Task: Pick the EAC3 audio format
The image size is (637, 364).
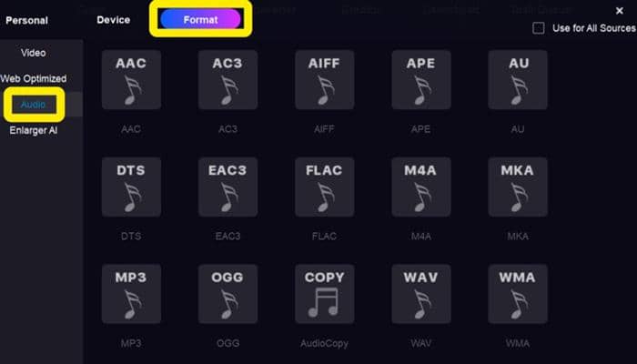Action: (x=227, y=187)
